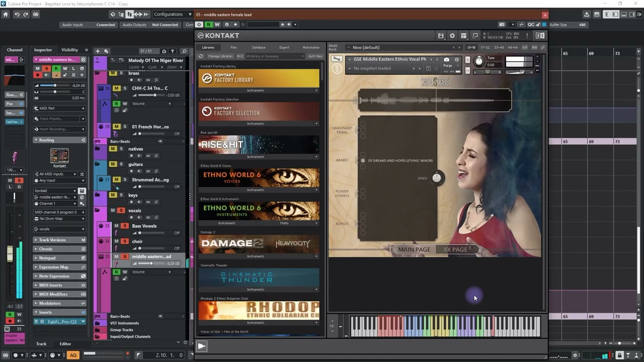Toggle AQ auto-quantize button

pos(73,355)
